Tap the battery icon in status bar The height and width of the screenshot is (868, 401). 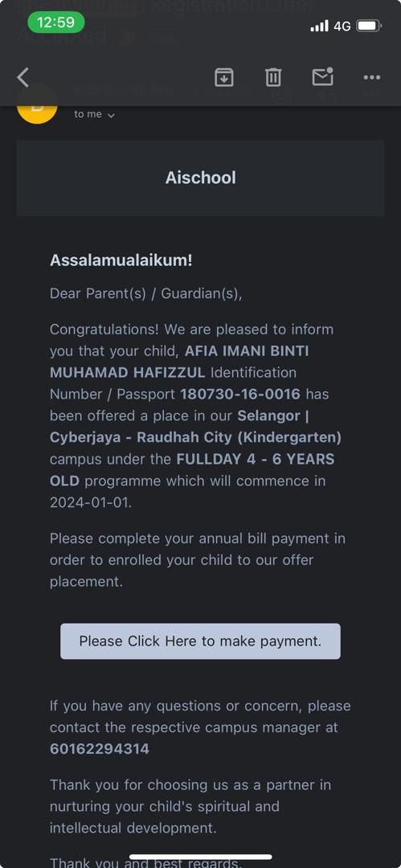click(x=368, y=26)
